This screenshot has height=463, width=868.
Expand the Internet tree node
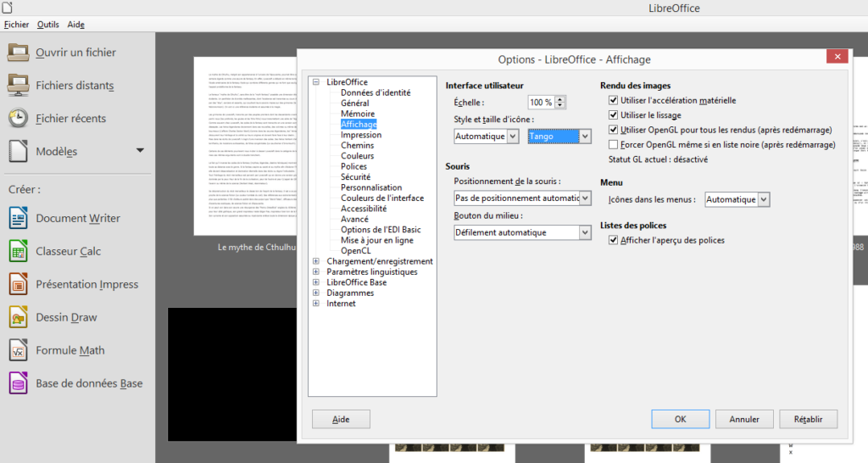coord(316,303)
